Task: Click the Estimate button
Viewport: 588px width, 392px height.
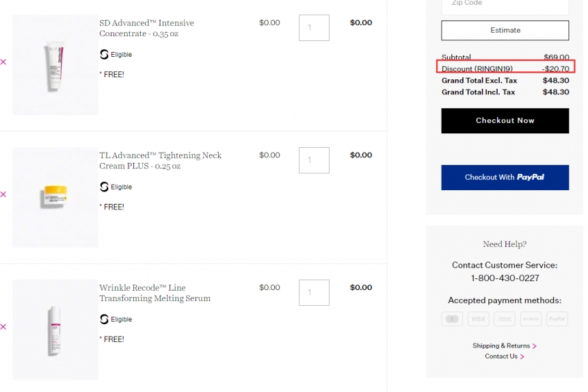Action: [x=505, y=30]
